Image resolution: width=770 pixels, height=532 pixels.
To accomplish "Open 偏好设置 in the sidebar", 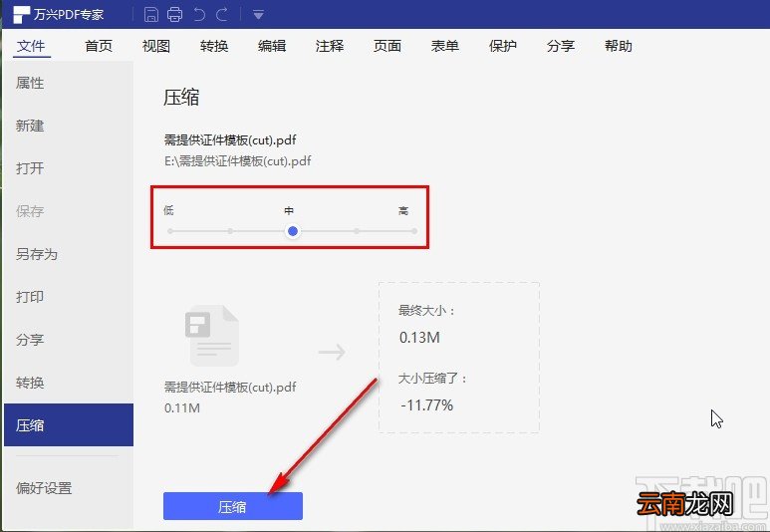I will coord(69,488).
